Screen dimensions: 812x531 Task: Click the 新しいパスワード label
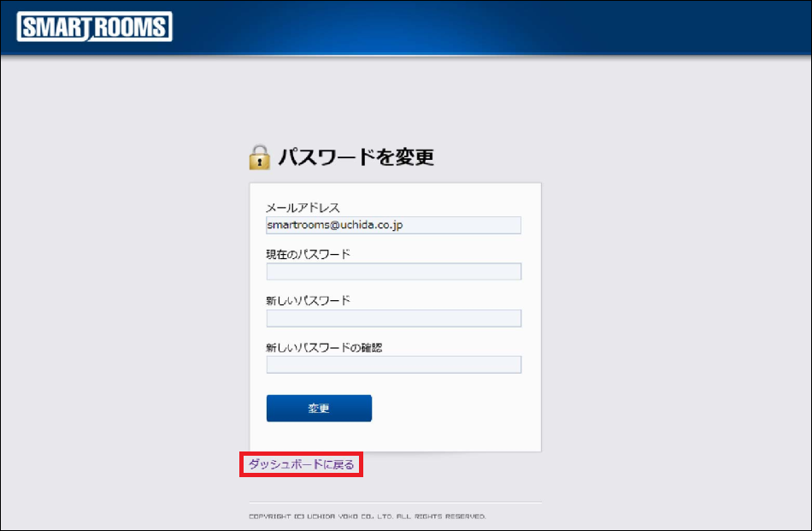point(308,300)
